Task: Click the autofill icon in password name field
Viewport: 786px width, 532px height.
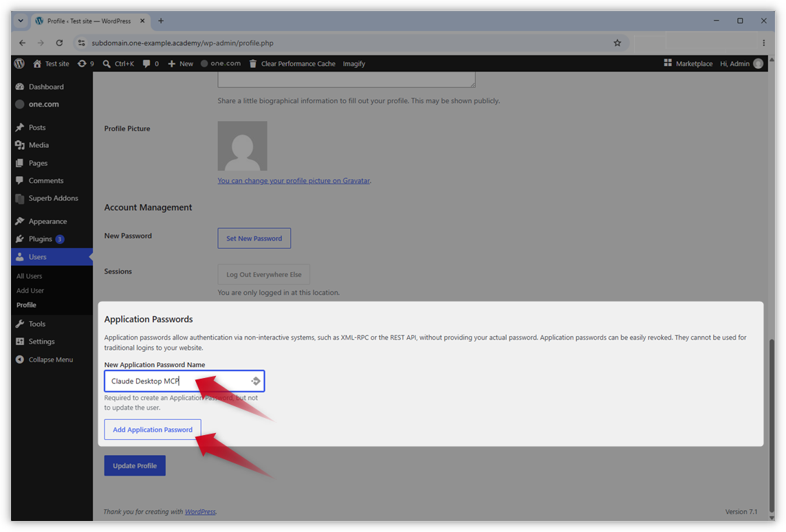Action: 256,381
